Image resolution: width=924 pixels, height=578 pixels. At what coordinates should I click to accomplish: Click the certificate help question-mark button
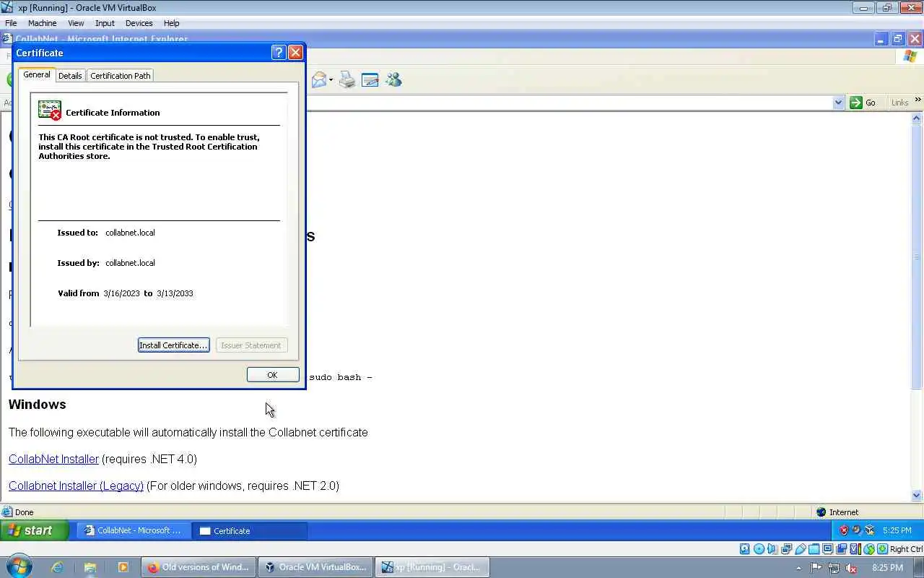279,53
